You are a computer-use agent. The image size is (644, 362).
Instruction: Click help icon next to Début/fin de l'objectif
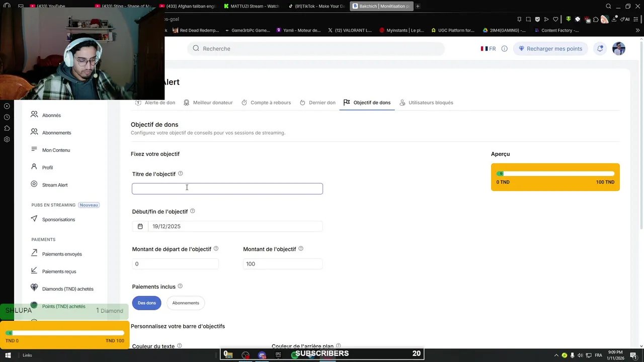point(193,211)
